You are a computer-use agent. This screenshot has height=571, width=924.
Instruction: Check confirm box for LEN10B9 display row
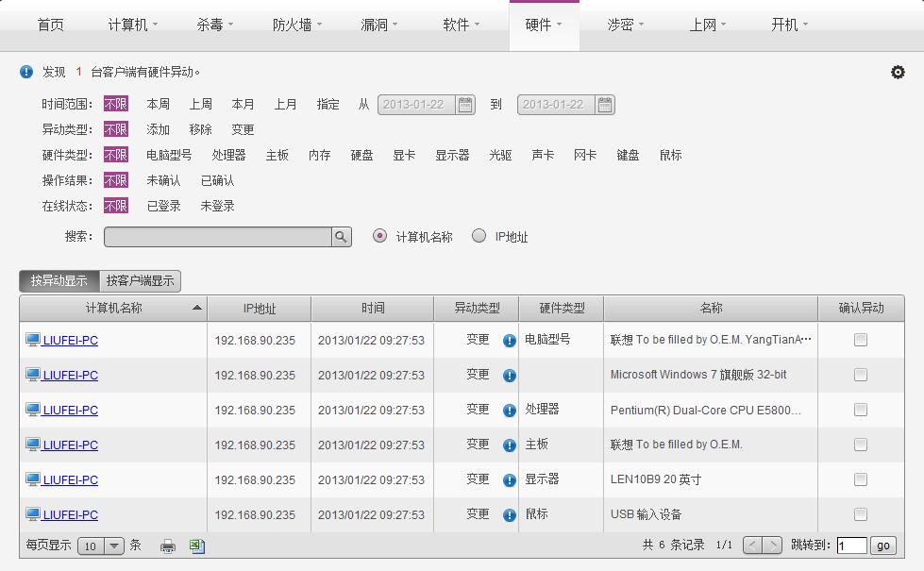(861, 479)
